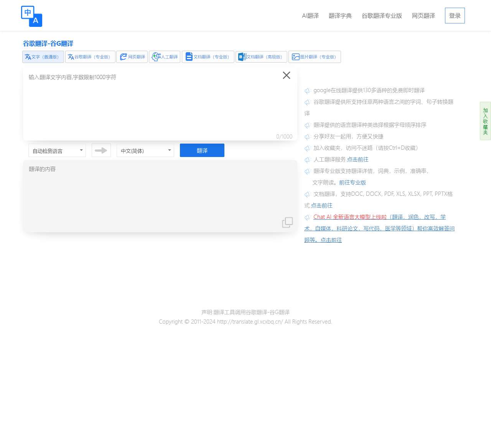This screenshot has height=448, width=491.
Task: Click the blue translate logo icon
Action: tap(31, 16)
